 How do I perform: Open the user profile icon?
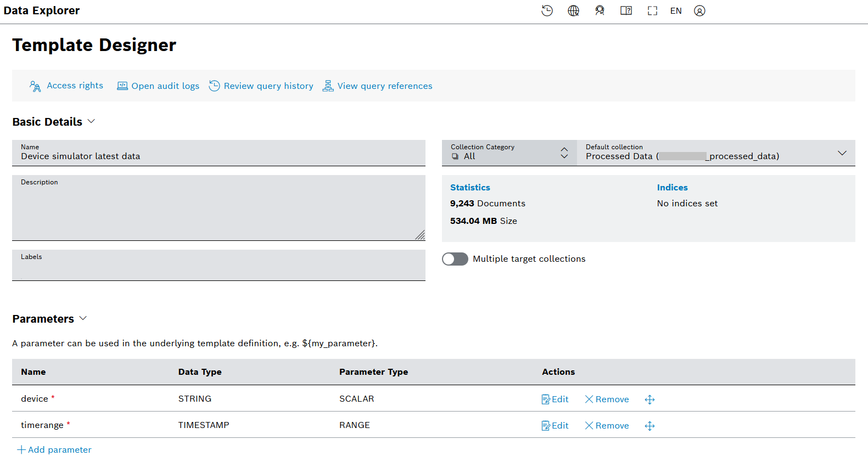click(699, 11)
